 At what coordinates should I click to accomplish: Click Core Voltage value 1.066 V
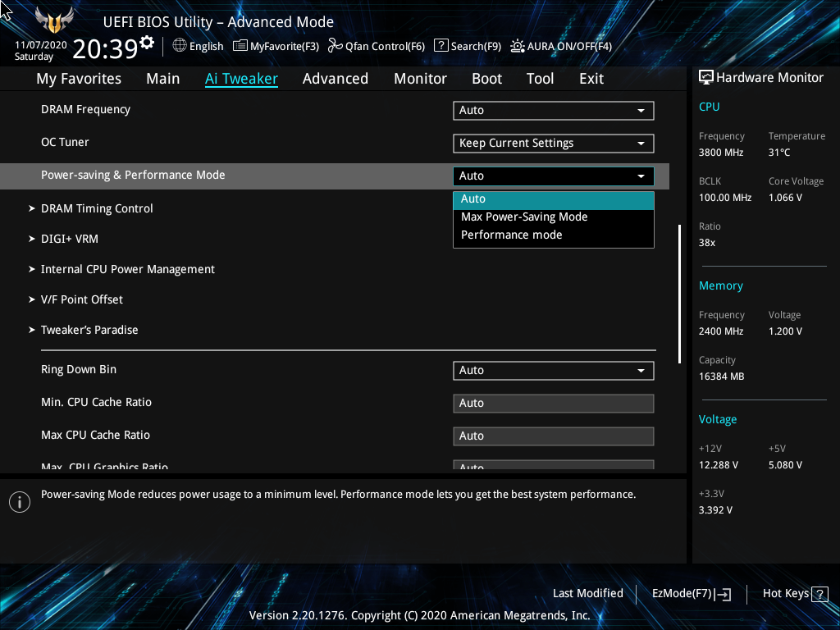[x=785, y=198]
